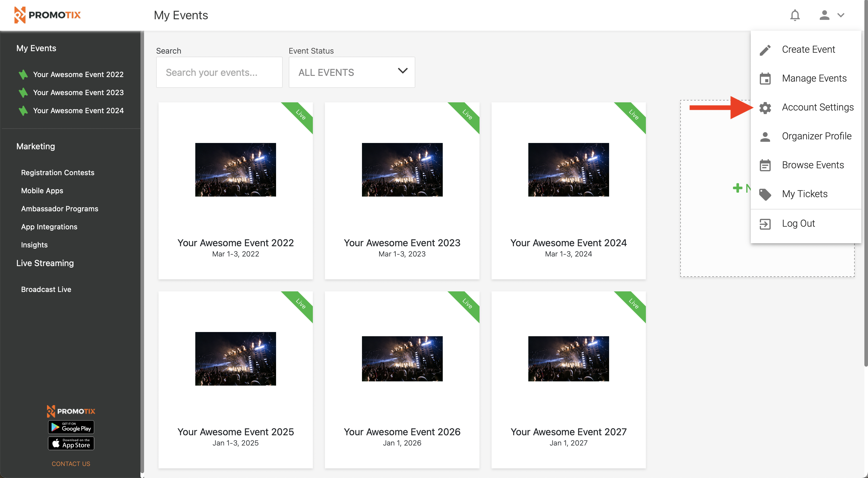Viewport: 868px width, 478px height.
Task: Click the user profile avatar icon
Action: 824,15
